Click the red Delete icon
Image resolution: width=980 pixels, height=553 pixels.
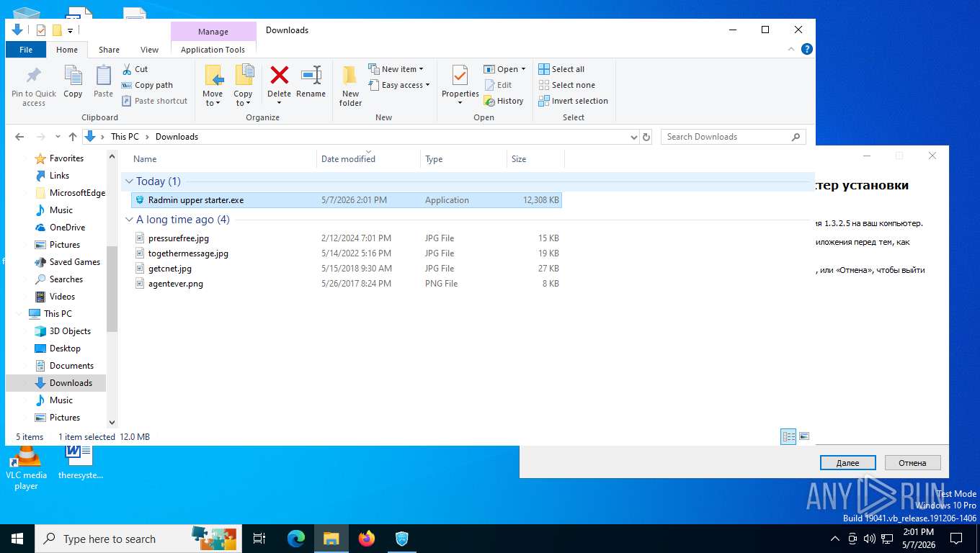[280, 75]
